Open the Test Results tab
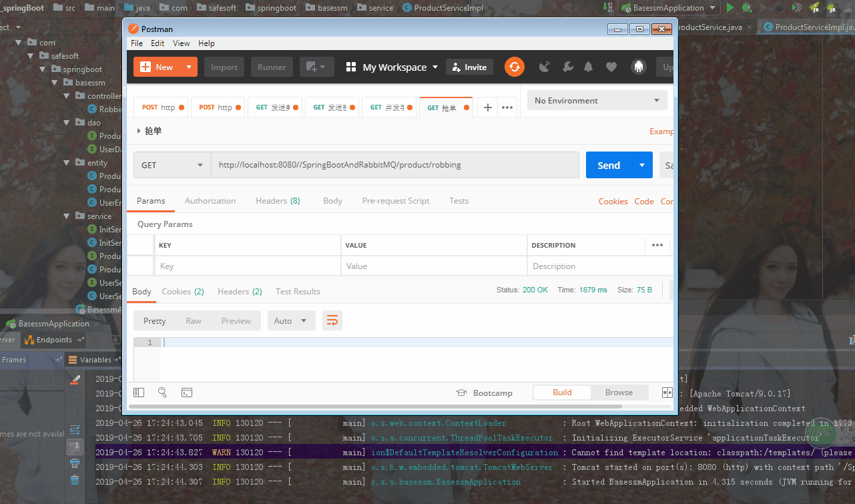855x504 pixels. point(298,291)
